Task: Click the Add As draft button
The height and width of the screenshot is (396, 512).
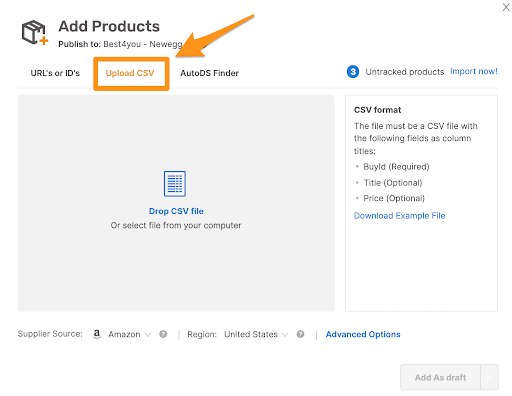Action: click(440, 377)
